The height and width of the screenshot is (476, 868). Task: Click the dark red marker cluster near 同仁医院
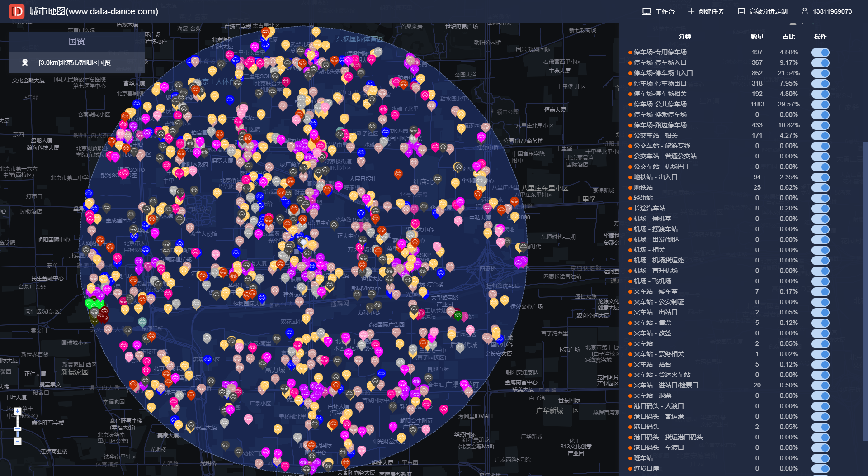point(104,314)
